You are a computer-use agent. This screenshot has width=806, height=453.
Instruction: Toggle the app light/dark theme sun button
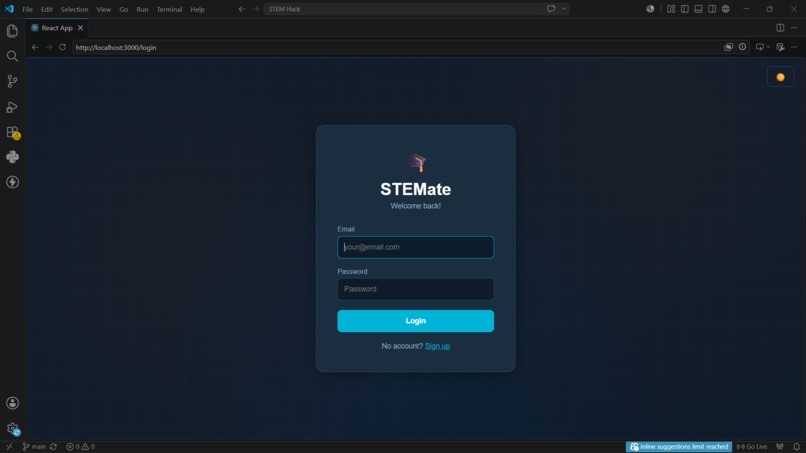click(x=780, y=77)
